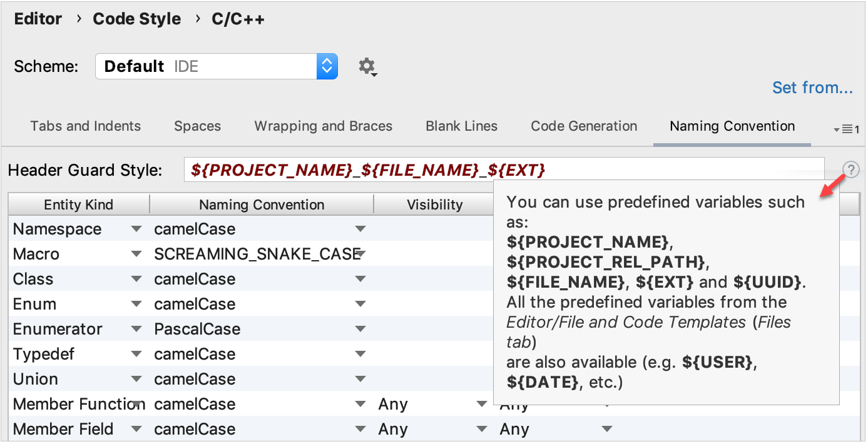Viewport: 868px width, 444px height.
Task: Navigate to the Code Style breadcrumb
Action: [x=137, y=19]
